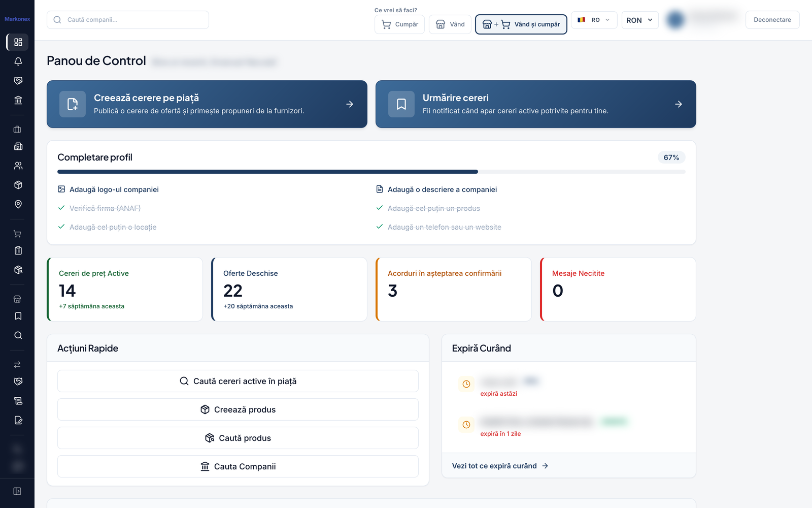Open the Urmărire cereri card
The height and width of the screenshot is (508, 812).
(x=536, y=104)
